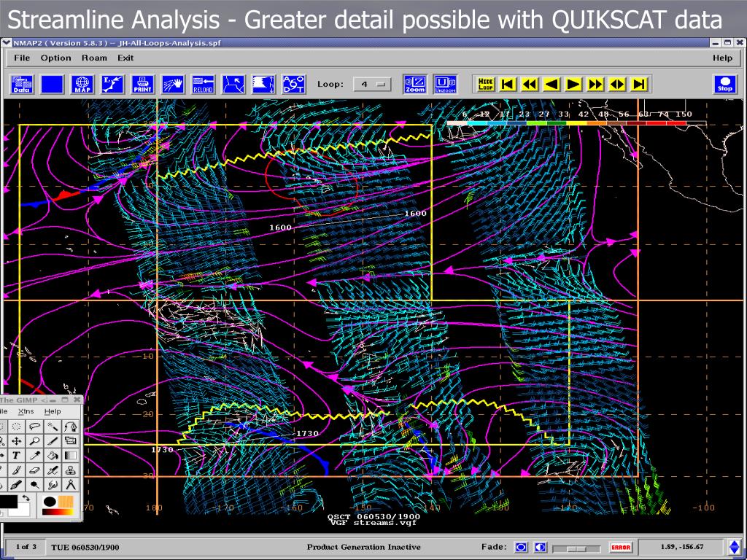Step back one frame
Viewport: 747px width, 560px height.
click(551, 85)
